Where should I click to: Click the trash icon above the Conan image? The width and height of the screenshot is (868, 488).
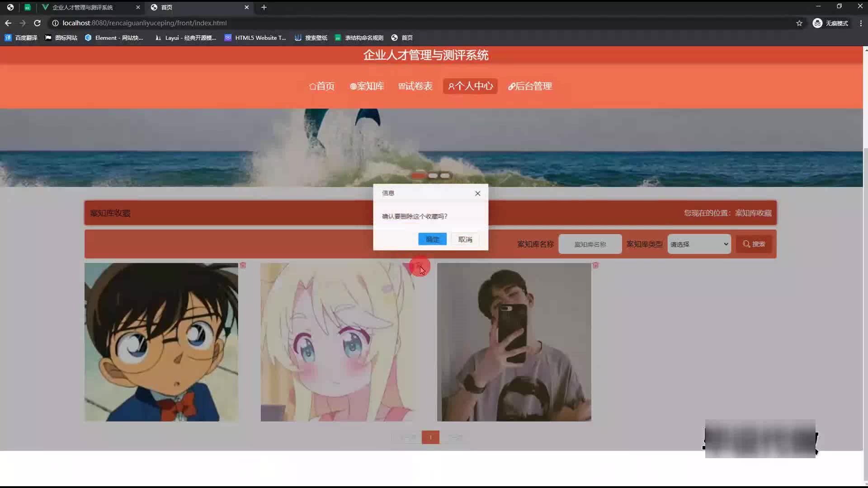coord(243,265)
